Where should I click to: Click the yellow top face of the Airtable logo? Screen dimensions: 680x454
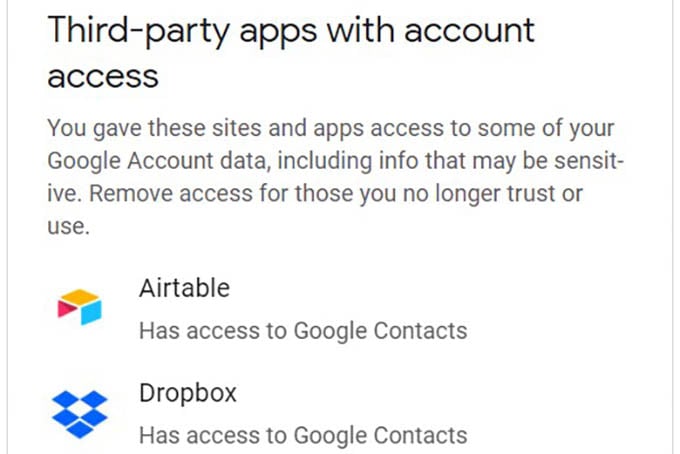[79, 296]
